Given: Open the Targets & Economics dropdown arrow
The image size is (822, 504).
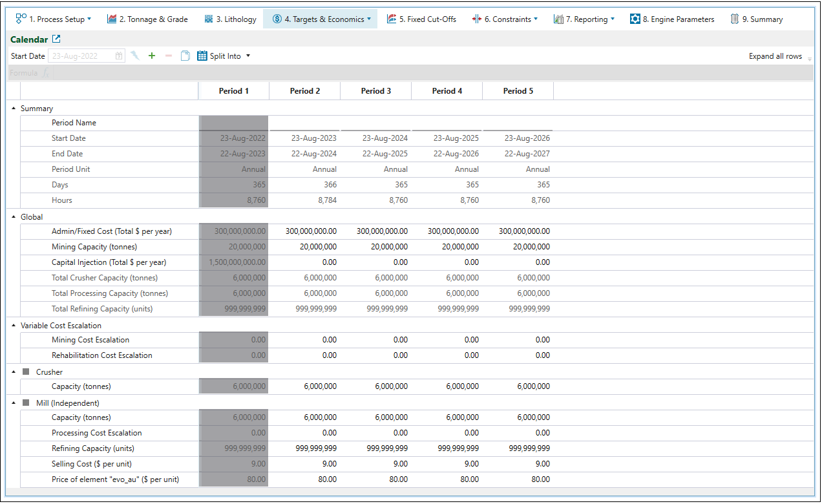Looking at the screenshot, I should coord(369,19).
